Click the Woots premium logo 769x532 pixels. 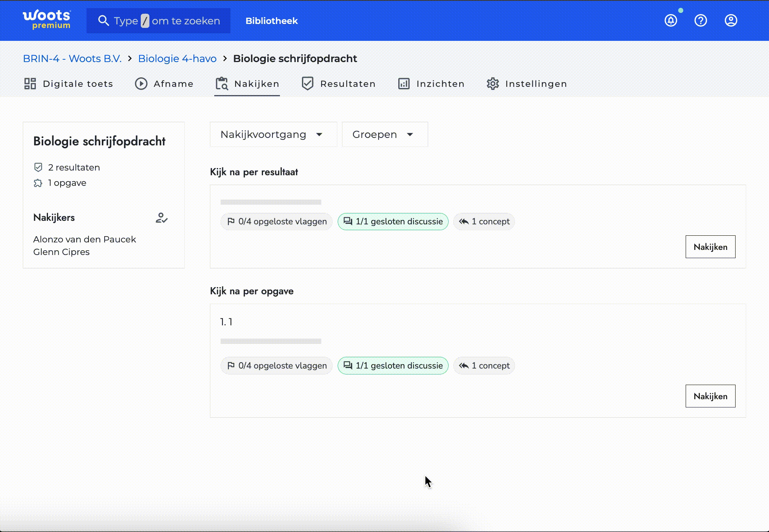tap(47, 20)
